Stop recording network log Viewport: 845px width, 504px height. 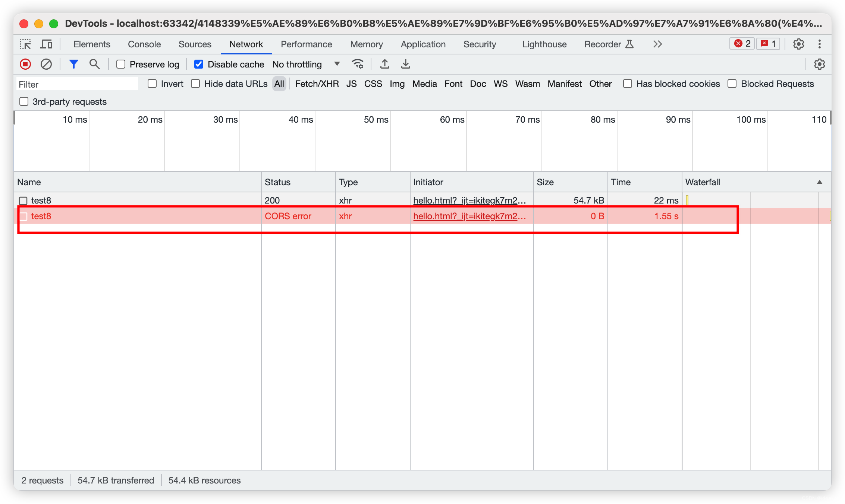pyautogui.click(x=25, y=64)
